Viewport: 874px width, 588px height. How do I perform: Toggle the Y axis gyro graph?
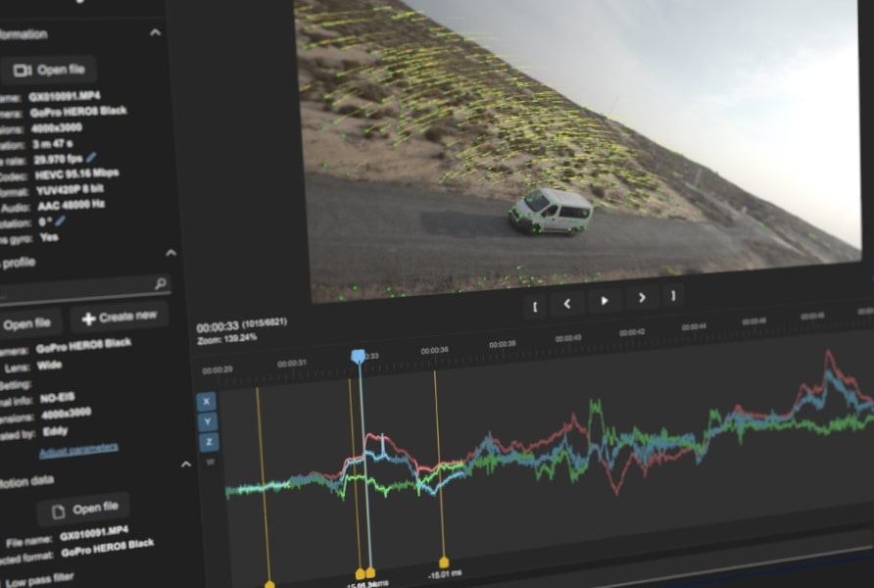tap(208, 422)
